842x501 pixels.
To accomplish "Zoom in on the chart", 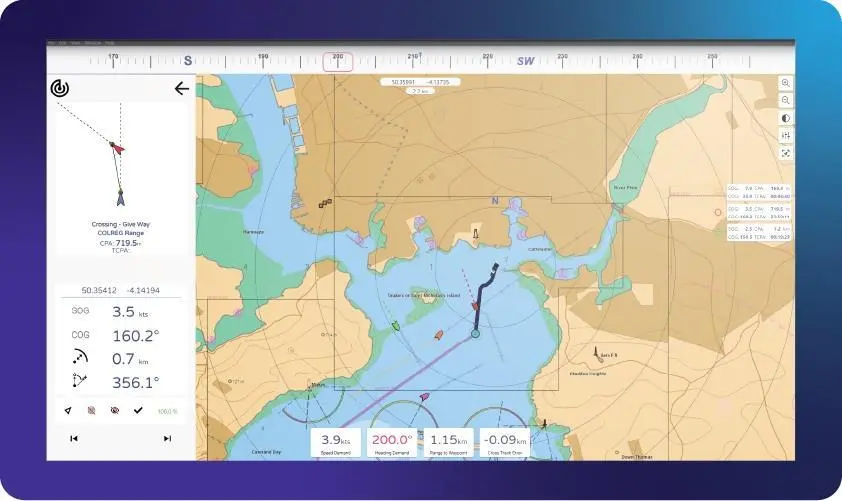I will (x=786, y=83).
